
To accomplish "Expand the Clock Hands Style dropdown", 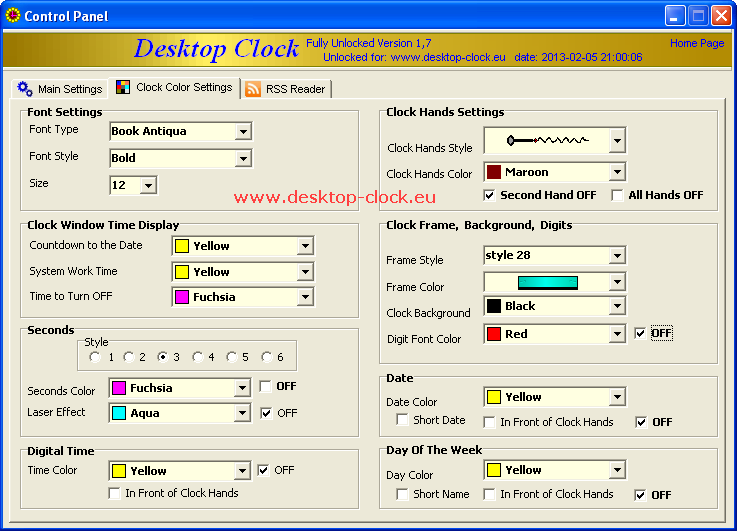I will pos(617,140).
